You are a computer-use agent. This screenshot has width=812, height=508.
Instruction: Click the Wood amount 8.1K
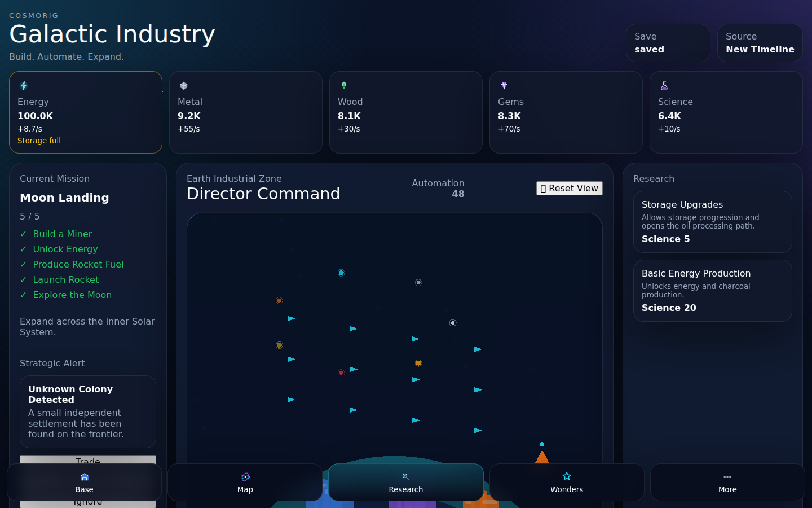(350, 116)
